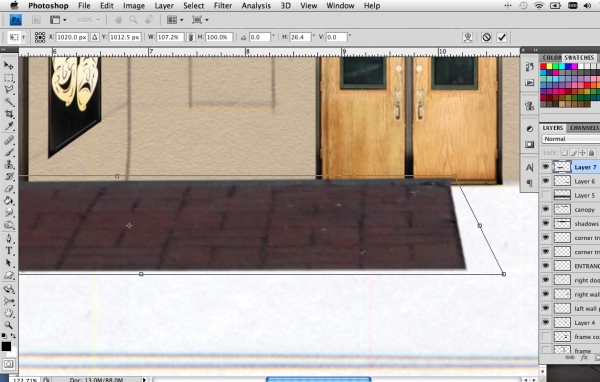Image resolution: width=600 pixels, height=382 pixels.
Task: Select the Rectangular Marquee tool
Action: (x=8, y=78)
